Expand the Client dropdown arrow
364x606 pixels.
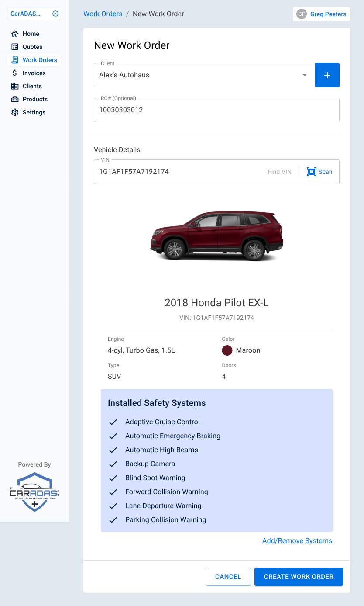coord(305,75)
